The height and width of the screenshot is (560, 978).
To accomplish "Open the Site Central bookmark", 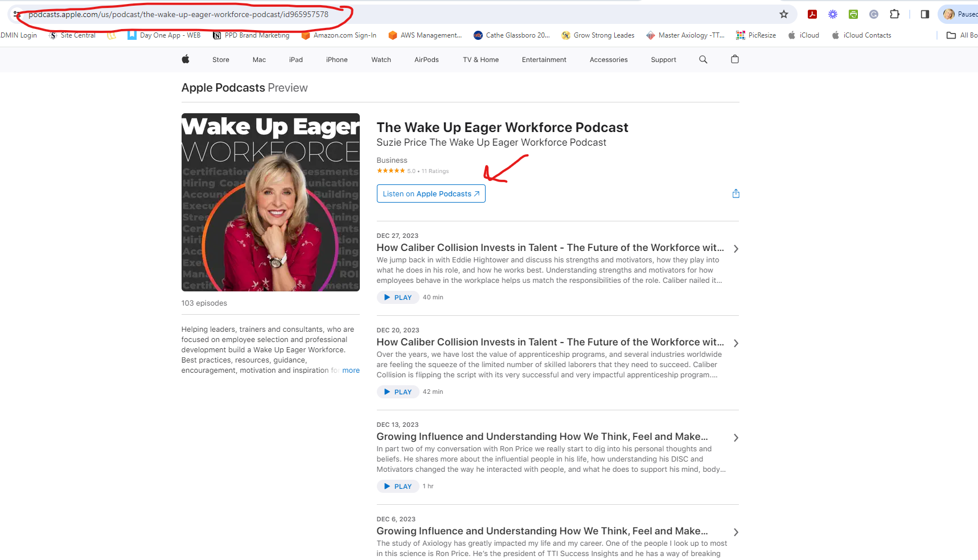I will tap(72, 35).
